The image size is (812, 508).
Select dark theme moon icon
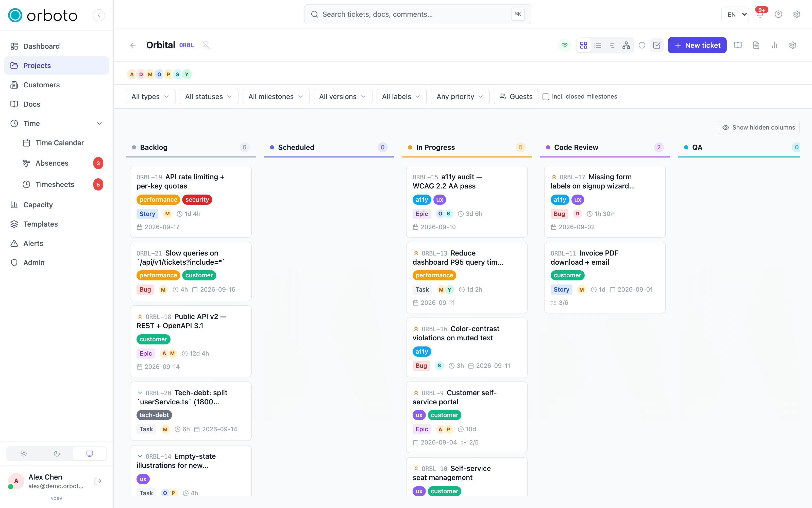click(57, 454)
